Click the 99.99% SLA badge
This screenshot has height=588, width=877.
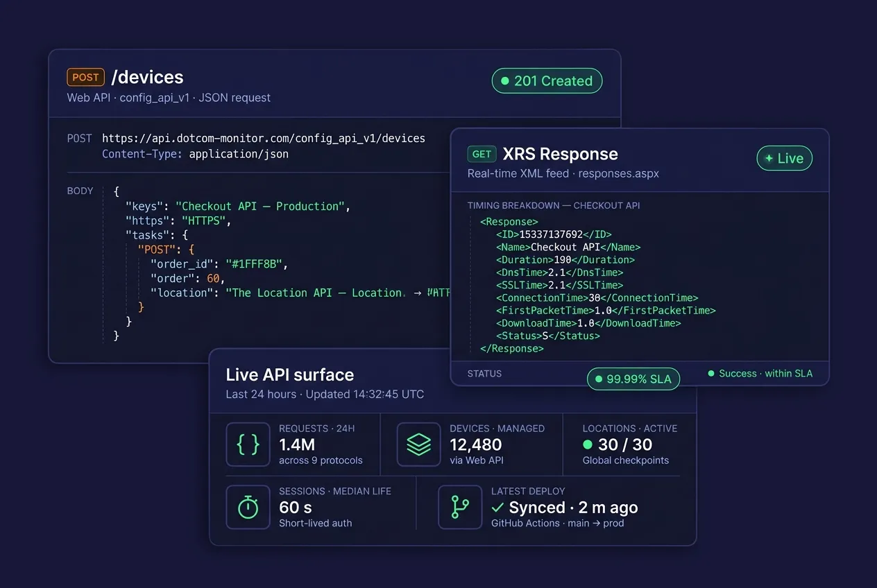pyautogui.click(x=633, y=379)
